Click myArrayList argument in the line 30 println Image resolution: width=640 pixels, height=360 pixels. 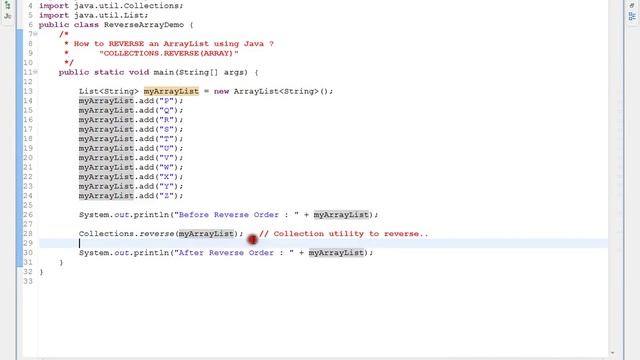336,253
